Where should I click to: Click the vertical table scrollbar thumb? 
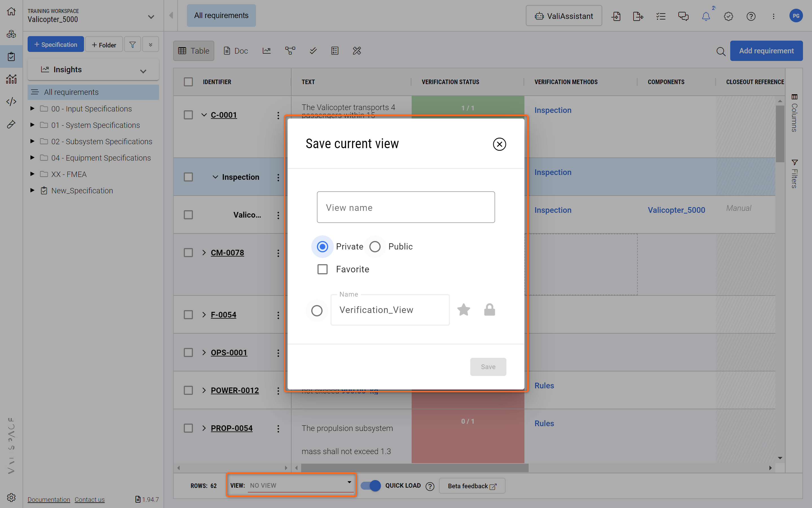coord(780,134)
